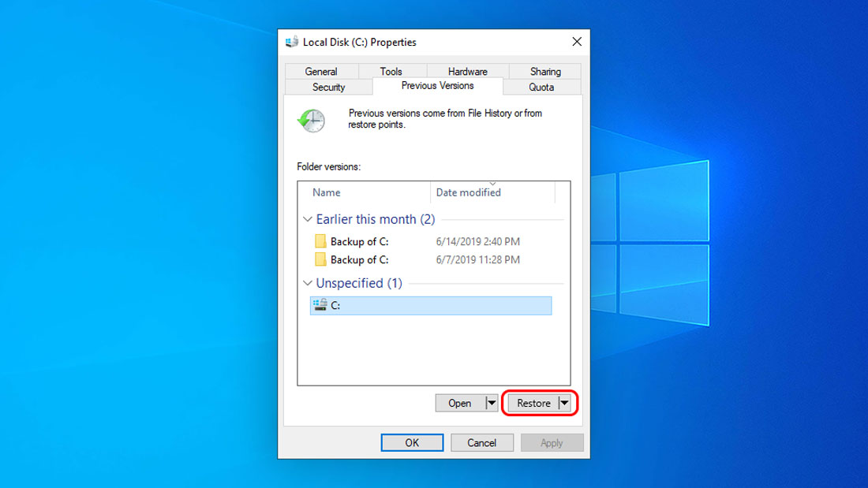Screen dimensions: 868x488
Task: Click the previous versions clock icon
Action: tap(311, 120)
